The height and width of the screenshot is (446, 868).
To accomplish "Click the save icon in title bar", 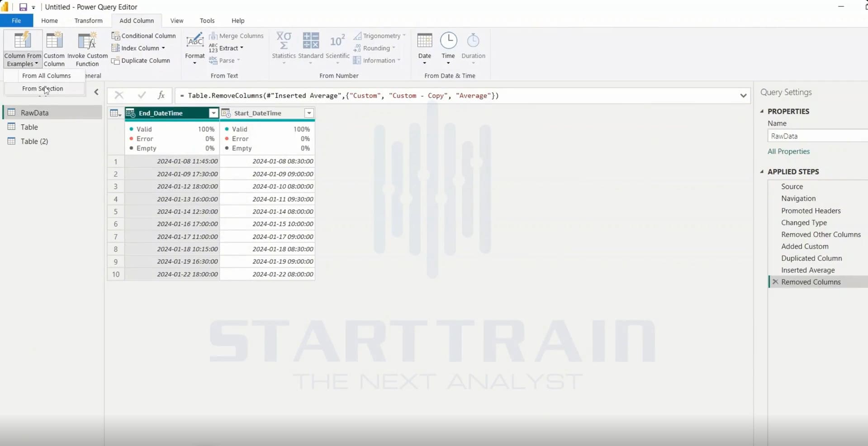I will [x=23, y=7].
